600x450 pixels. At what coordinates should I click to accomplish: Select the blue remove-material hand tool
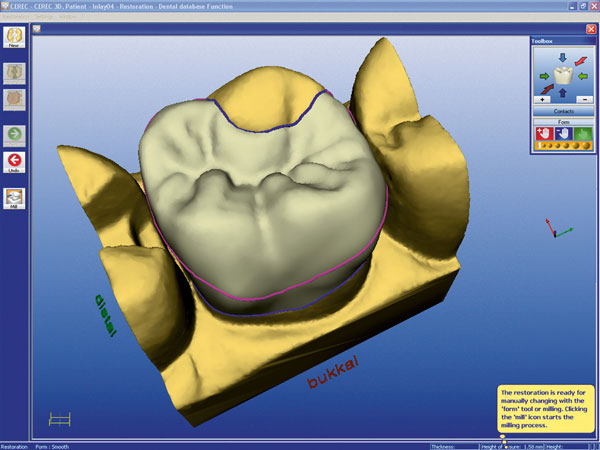562,131
